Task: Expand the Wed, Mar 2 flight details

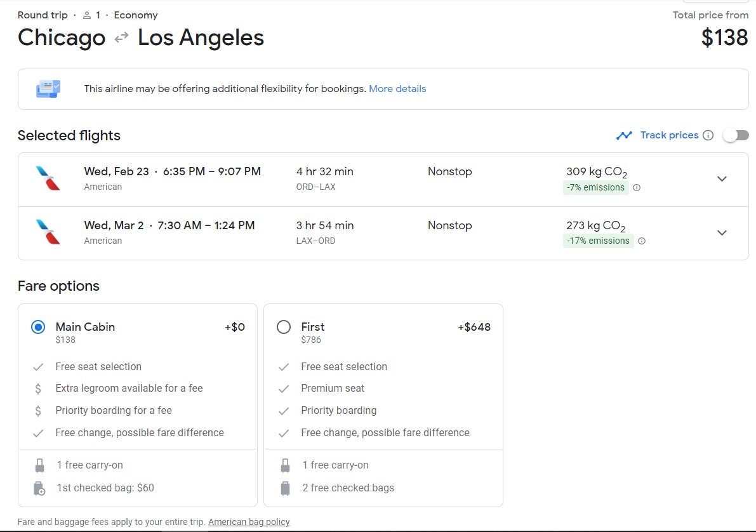Action: (x=722, y=233)
